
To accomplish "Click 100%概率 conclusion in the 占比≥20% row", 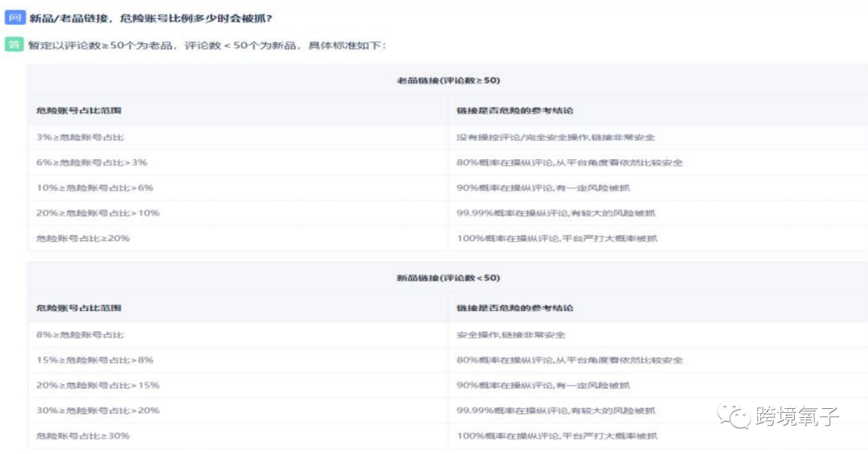I will (x=557, y=238).
